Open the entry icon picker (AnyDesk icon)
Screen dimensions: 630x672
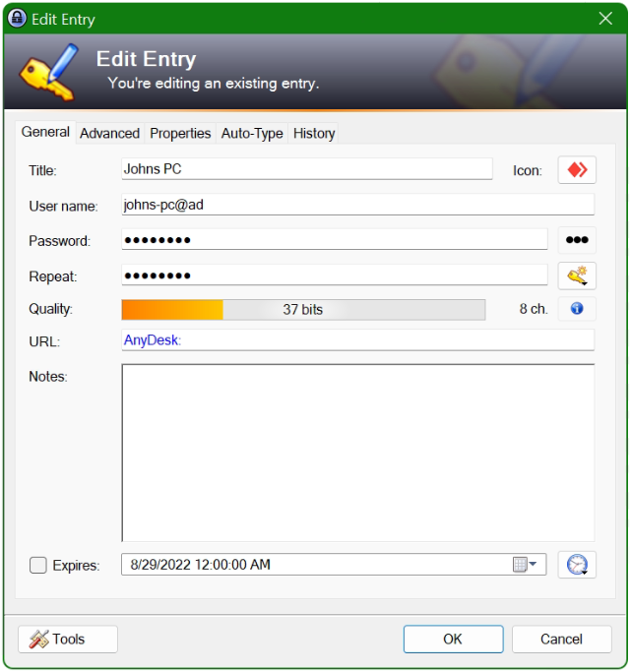tap(577, 169)
